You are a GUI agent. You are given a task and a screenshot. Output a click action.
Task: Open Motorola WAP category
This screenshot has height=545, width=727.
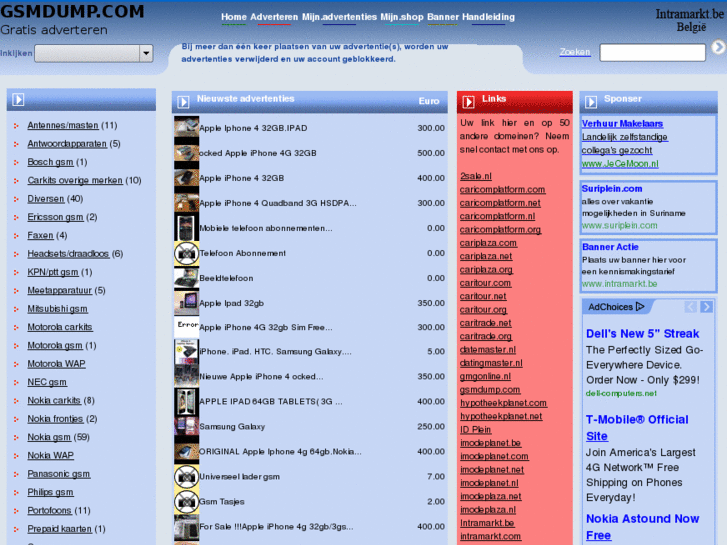tap(56, 364)
